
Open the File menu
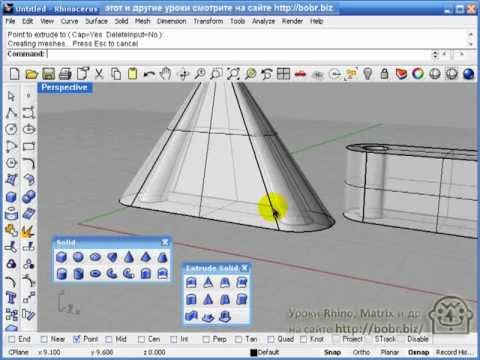pyautogui.click(x=10, y=21)
